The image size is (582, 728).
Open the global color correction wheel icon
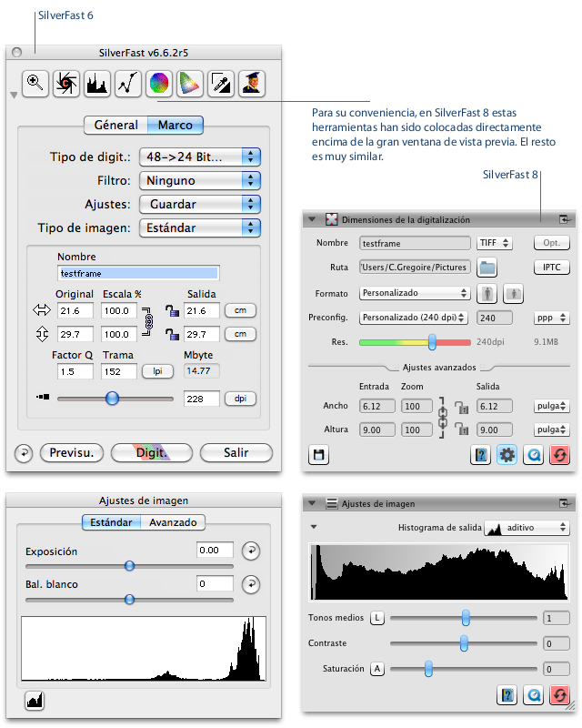159,83
